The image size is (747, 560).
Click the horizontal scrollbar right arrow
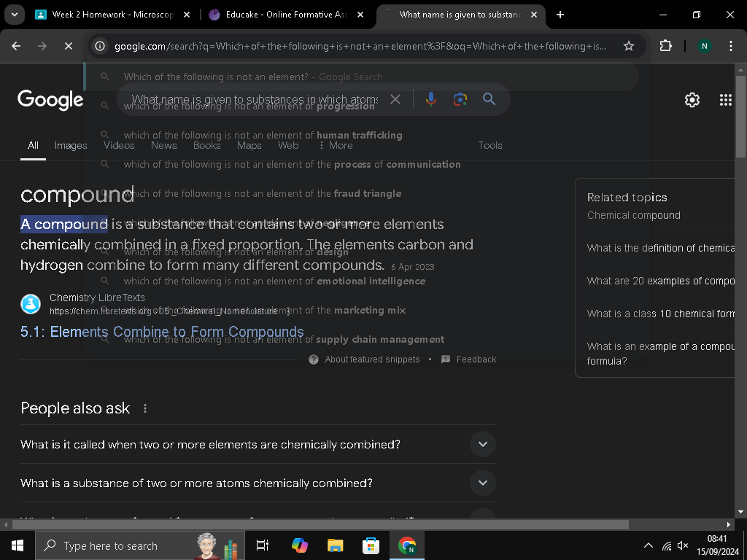coord(729,525)
